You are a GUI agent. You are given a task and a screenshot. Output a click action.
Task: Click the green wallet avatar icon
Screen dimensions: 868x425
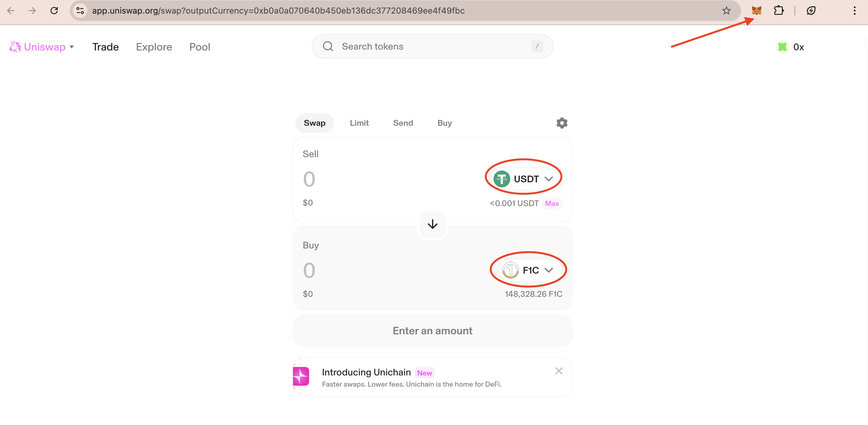coord(782,47)
